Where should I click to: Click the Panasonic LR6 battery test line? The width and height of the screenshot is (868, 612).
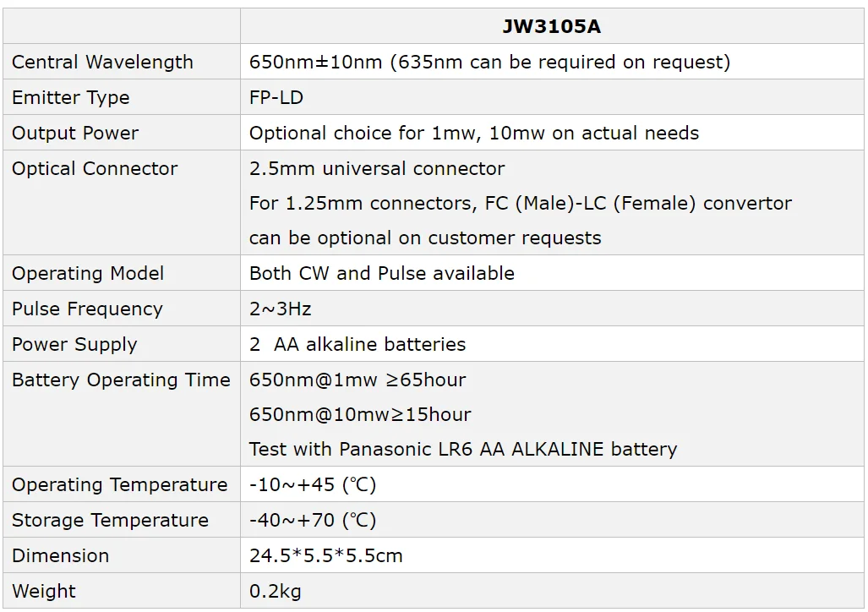click(x=463, y=449)
